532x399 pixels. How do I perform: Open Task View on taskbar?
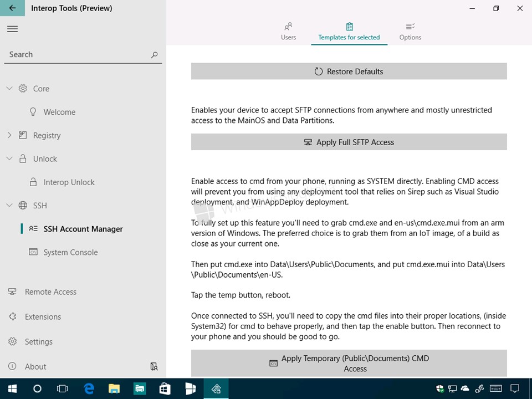pyautogui.click(x=63, y=388)
